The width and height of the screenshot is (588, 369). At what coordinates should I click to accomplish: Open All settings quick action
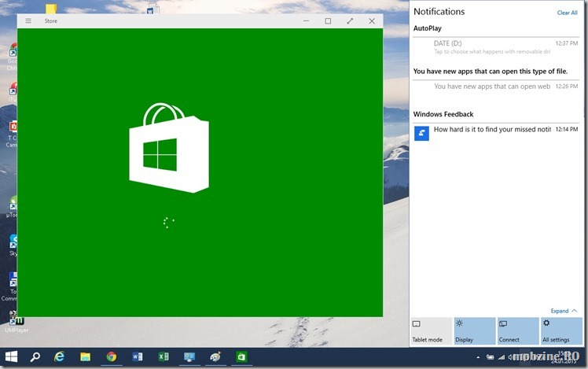tap(561, 330)
